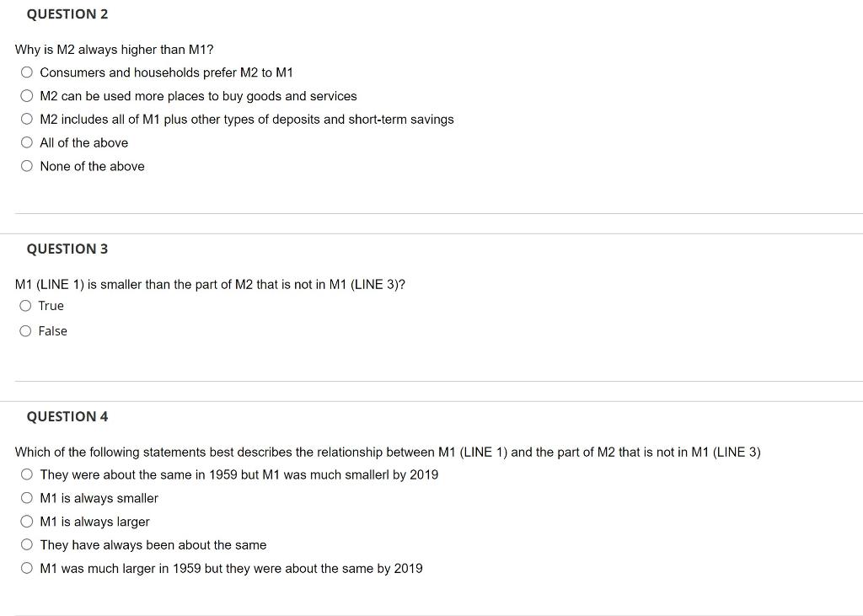The width and height of the screenshot is (863, 616).
Task: Select "They have always been about the same"
Action: [26, 544]
